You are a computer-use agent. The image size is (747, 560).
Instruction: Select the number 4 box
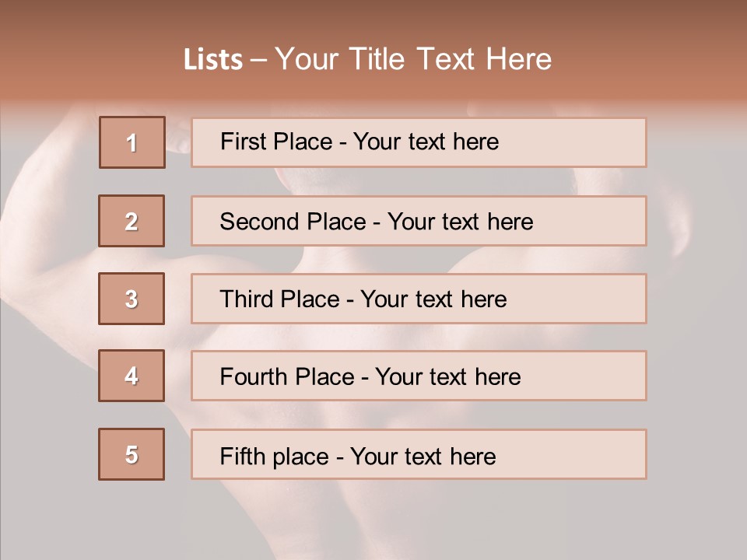point(132,376)
